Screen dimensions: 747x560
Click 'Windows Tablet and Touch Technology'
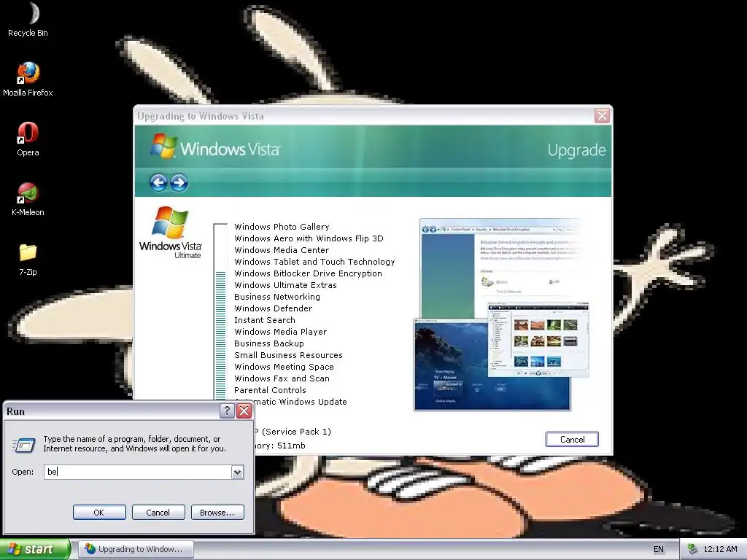tap(314, 262)
